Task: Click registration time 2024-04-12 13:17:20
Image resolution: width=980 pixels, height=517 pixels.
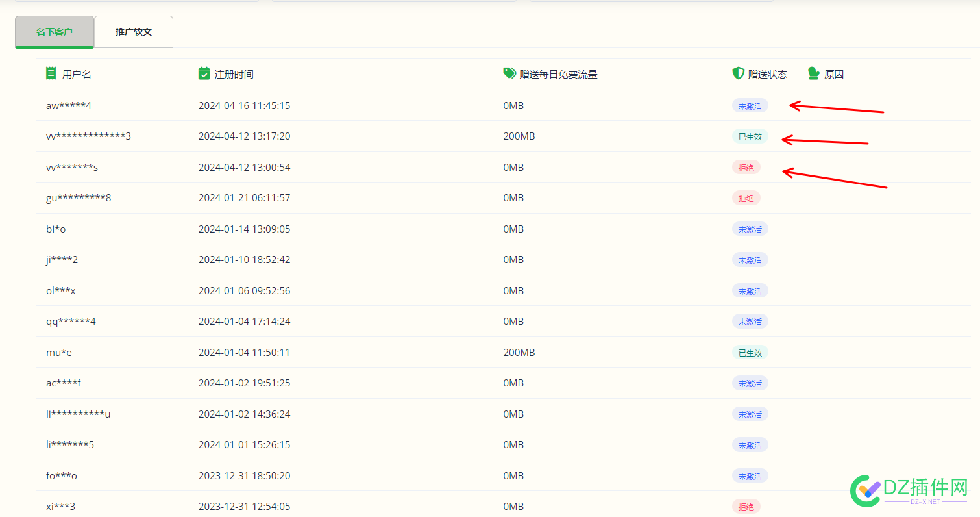Action: 245,136
